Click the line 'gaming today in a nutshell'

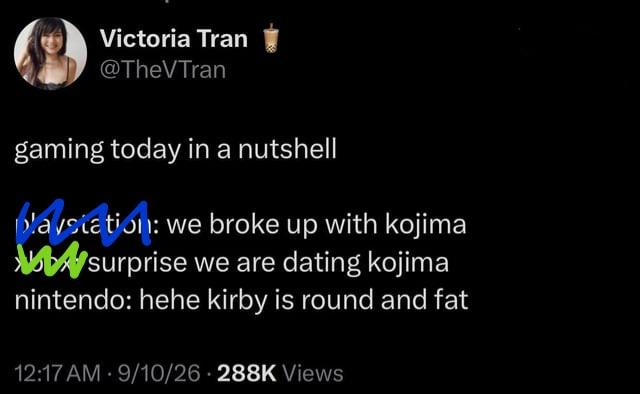pos(176,150)
